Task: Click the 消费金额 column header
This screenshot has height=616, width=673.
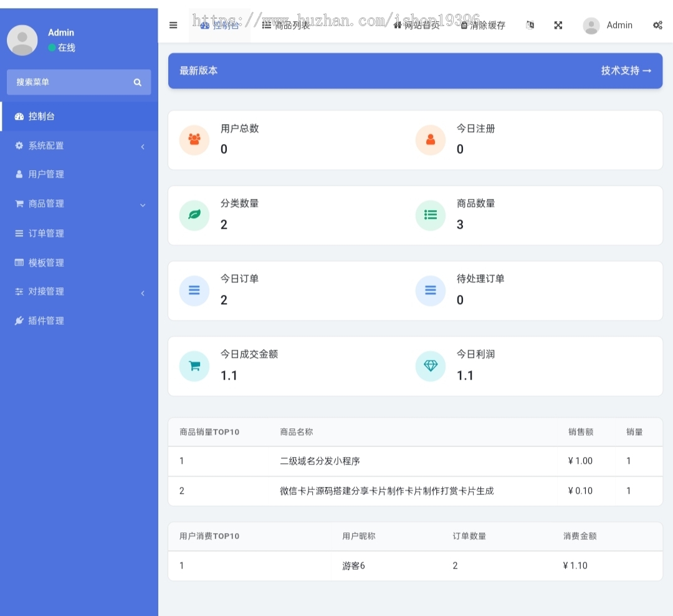Action: tap(580, 536)
